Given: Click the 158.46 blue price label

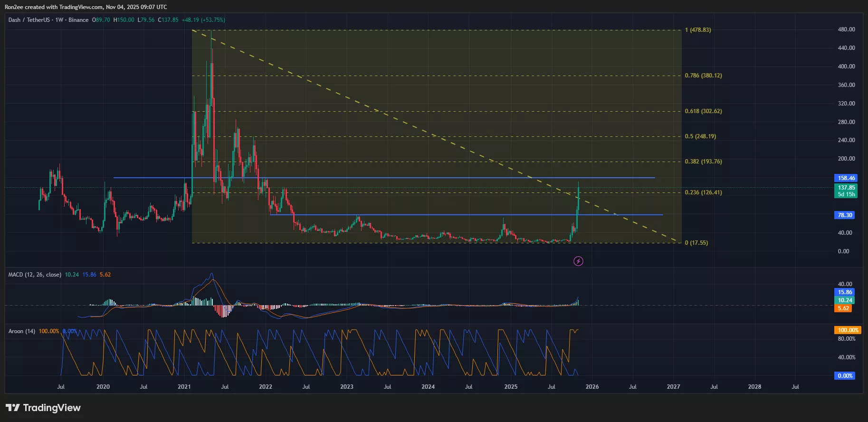Looking at the screenshot, I should 846,178.
